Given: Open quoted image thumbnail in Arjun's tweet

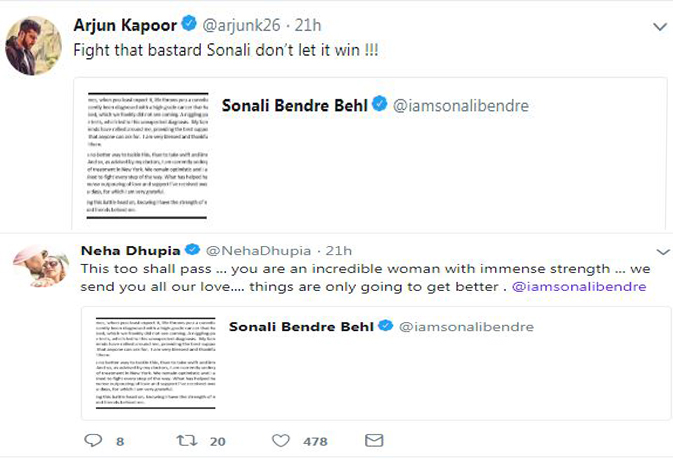Looking at the screenshot, I should click(144, 156).
